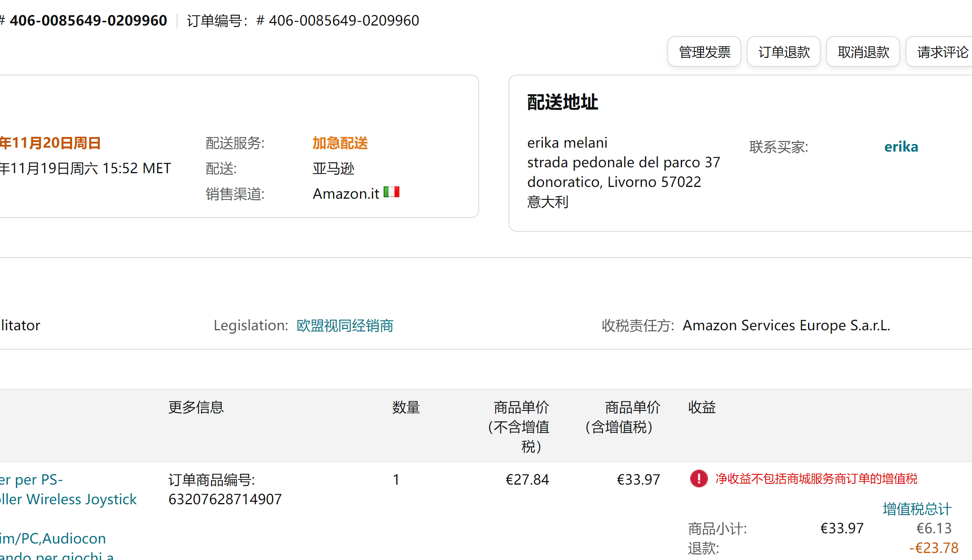This screenshot has width=972, height=560.
Task: Click the bold order ID heading
Action: pos(88,20)
